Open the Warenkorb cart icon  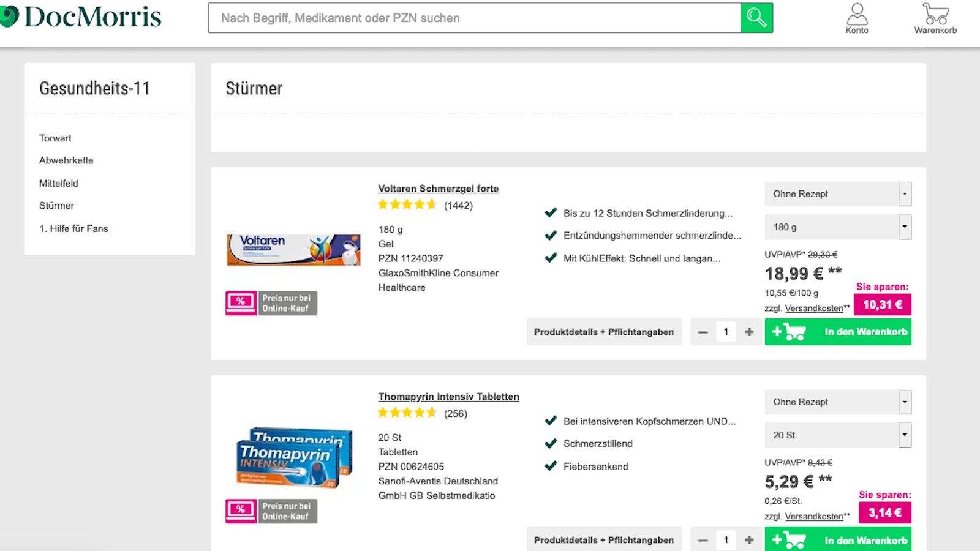(x=935, y=18)
